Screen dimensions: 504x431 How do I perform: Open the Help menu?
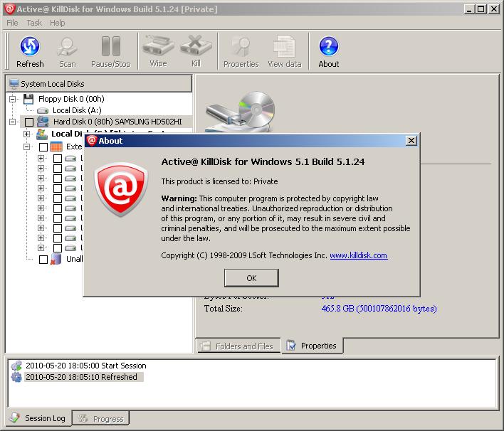[57, 23]
